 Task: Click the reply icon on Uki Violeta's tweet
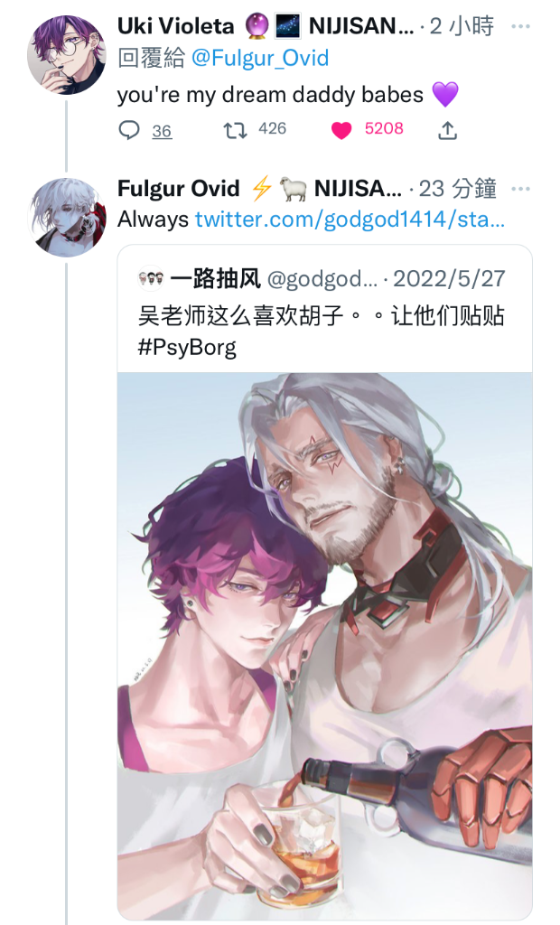tap(129, 130)
